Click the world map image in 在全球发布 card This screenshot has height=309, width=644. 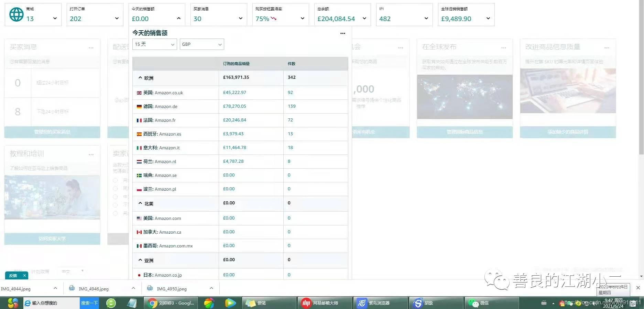465,97
